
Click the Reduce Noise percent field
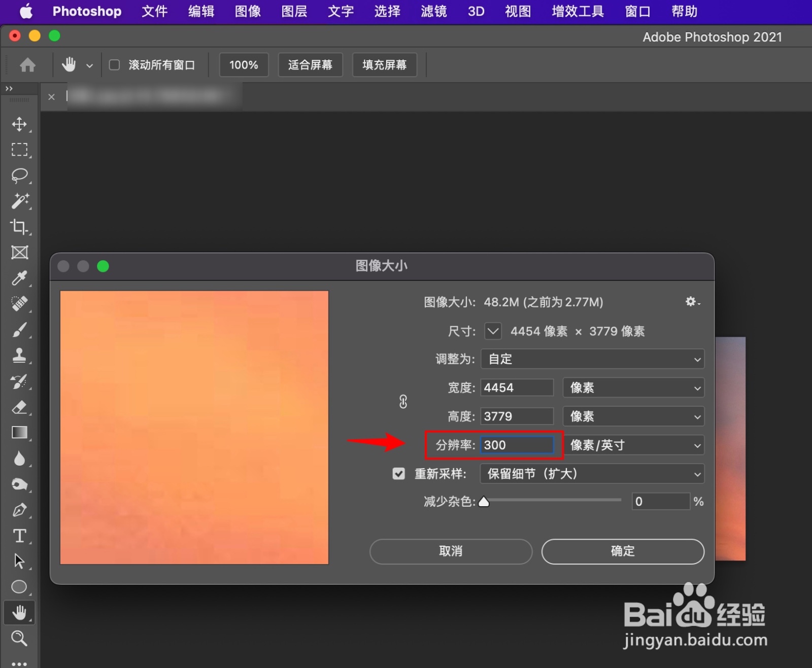point(660,502)
